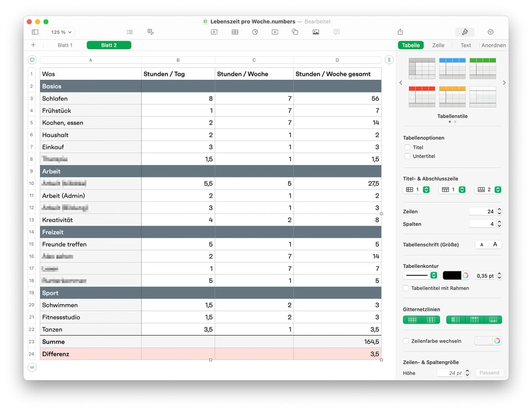Select the table via its top-left circle handle

pyautogui.click(x=32, y=60)
